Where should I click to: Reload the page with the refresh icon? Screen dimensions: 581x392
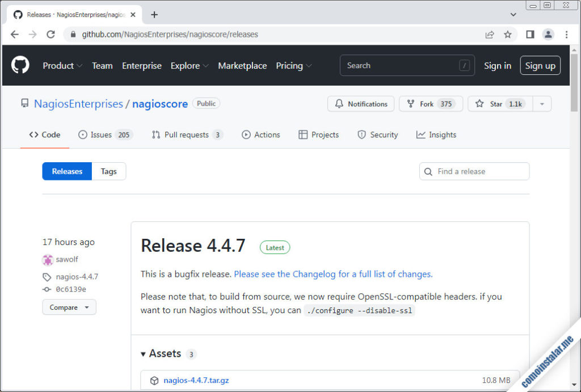(x=51, y=34)
